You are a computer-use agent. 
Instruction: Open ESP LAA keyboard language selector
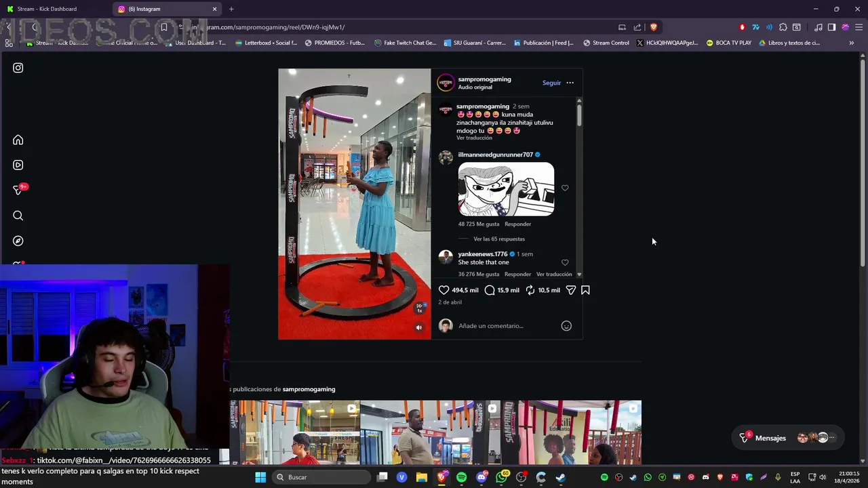(x=795, y=477)
